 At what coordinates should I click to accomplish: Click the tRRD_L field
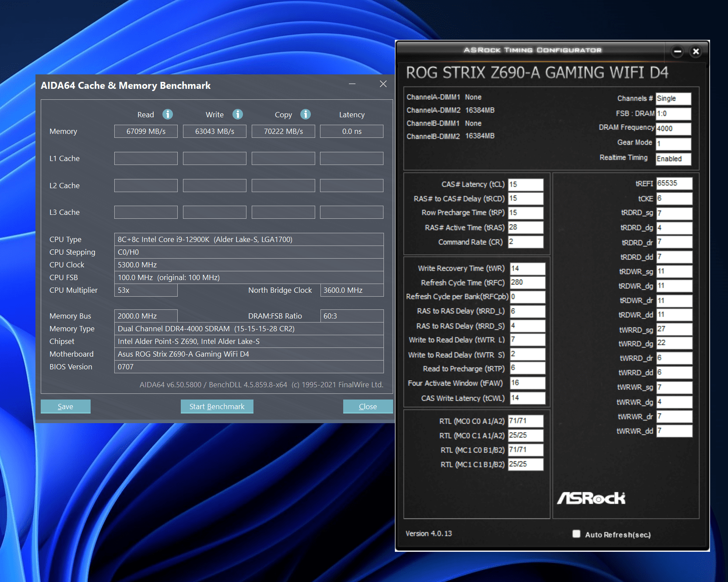coord(528,312)
